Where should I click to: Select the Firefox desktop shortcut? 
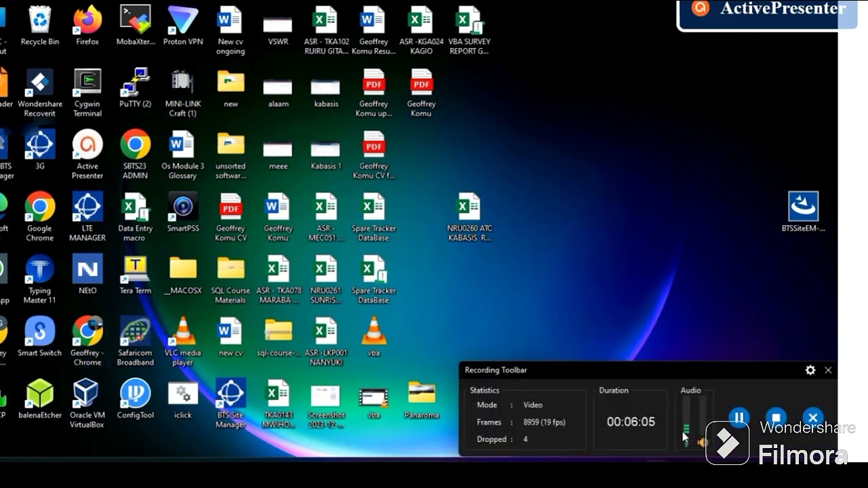tap(87, 26)
